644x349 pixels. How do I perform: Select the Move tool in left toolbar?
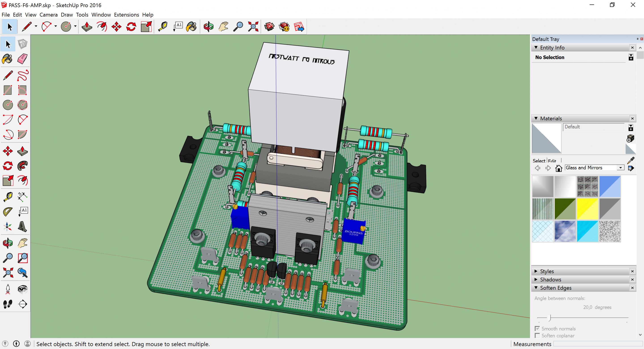pos(8,151)
